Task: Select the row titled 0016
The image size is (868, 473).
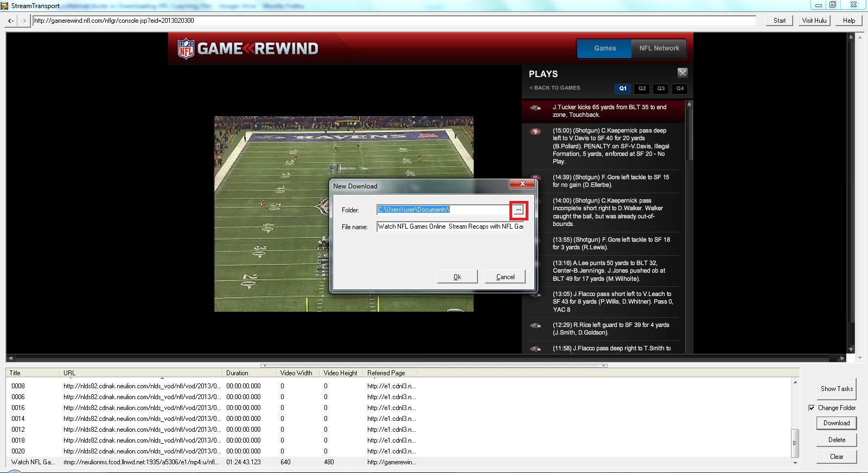Action: [x=399, y=408]
